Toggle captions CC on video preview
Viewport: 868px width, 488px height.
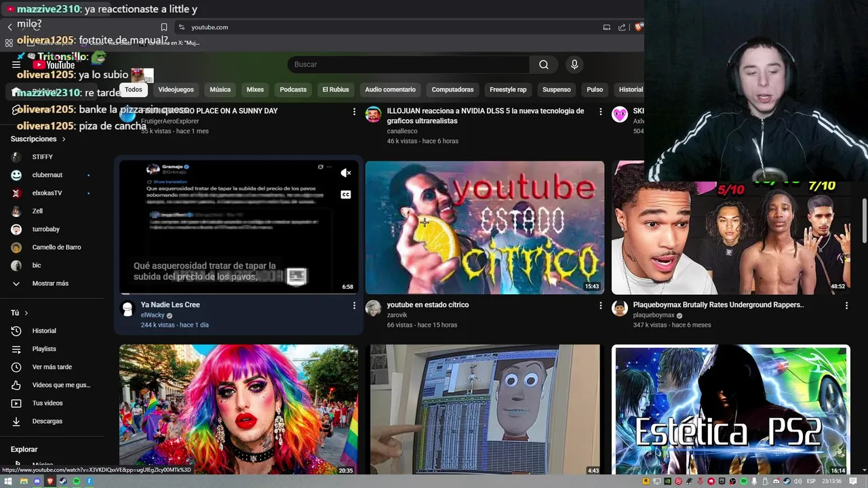[346, 195]
